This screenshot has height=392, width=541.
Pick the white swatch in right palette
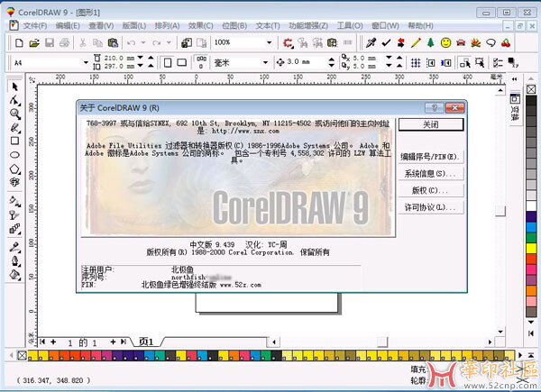(x=531, y=205)
